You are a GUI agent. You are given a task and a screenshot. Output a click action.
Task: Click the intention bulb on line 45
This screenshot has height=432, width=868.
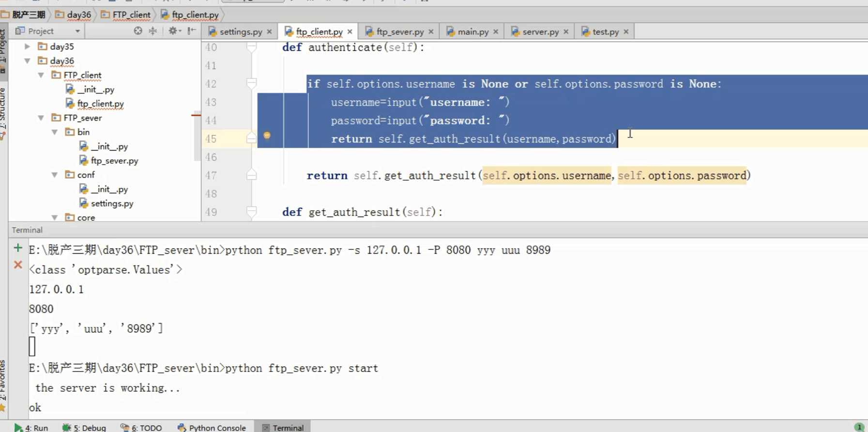tap(267, 136)
